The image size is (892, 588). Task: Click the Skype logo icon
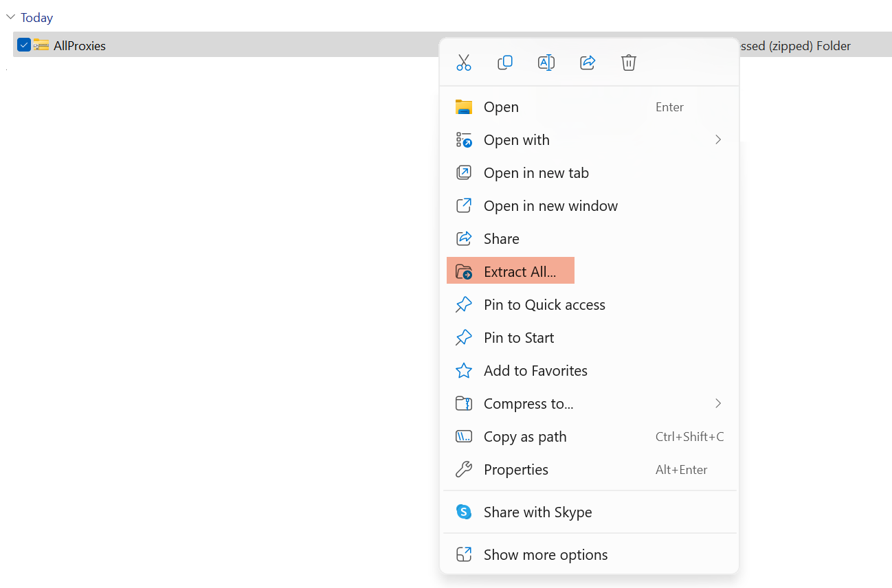click(464, 512)
